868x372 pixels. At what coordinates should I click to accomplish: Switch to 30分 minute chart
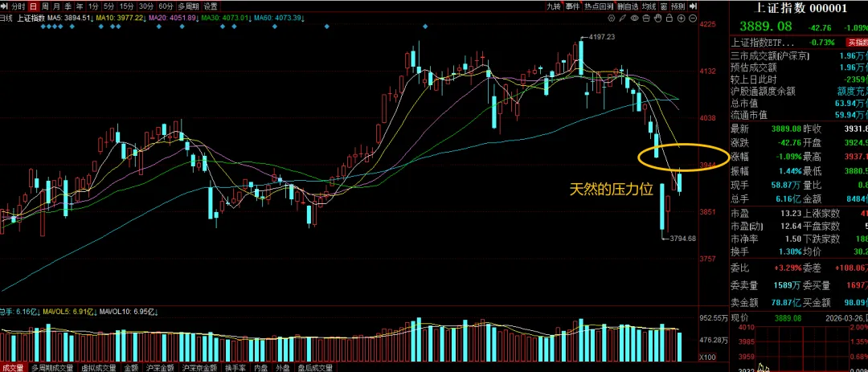point(146,6)
